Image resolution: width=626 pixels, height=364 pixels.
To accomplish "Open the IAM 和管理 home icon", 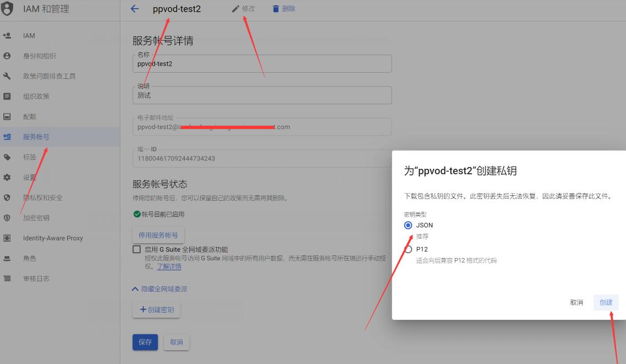I will (8, 9).
